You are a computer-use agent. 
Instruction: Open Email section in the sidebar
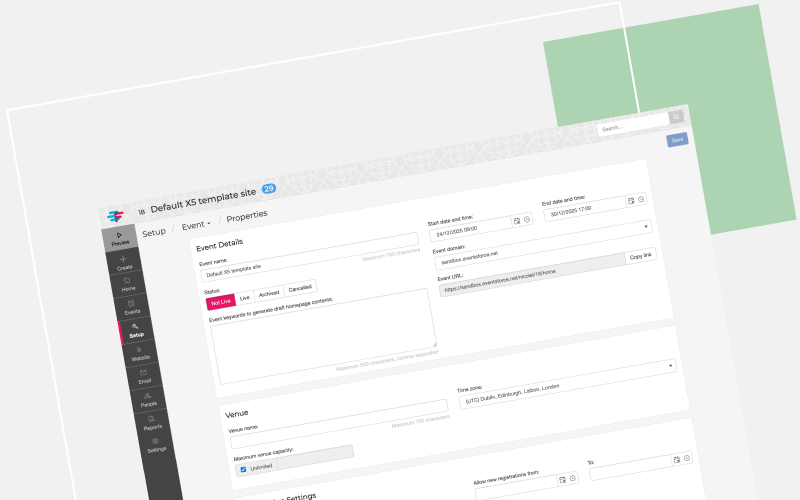tap(143, 376)
